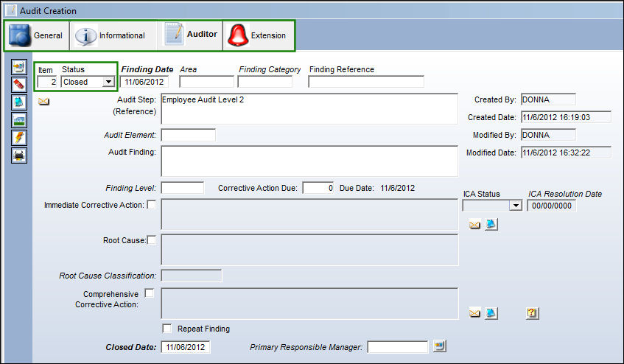Image resolution: width=624 pixels, height=364 pixels.
Task: Select the Auditor tab
Action: 190,35
